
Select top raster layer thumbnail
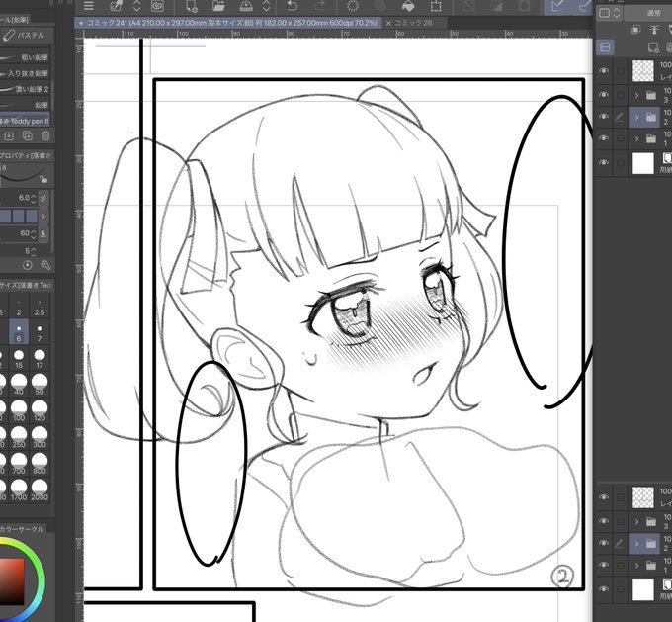point(643,71)
